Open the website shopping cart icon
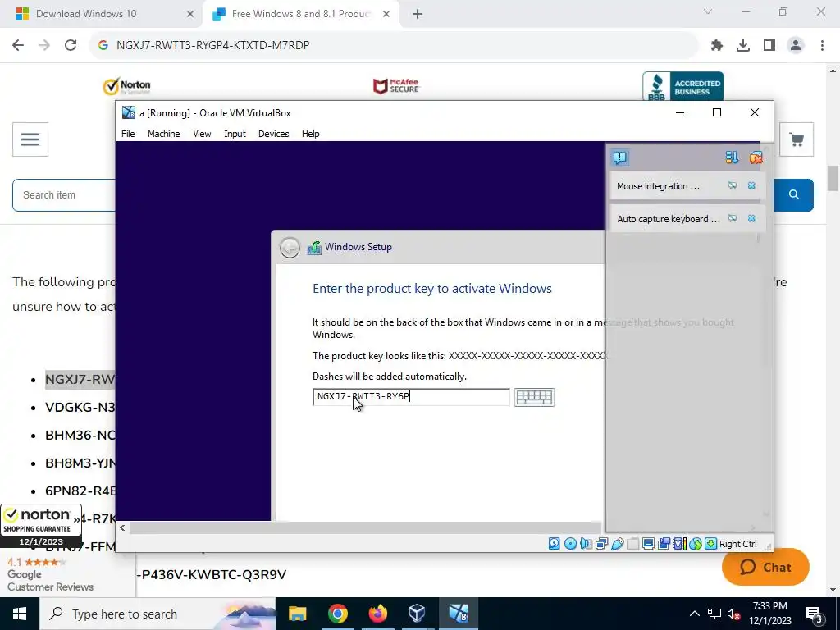 tap(797, 139)
